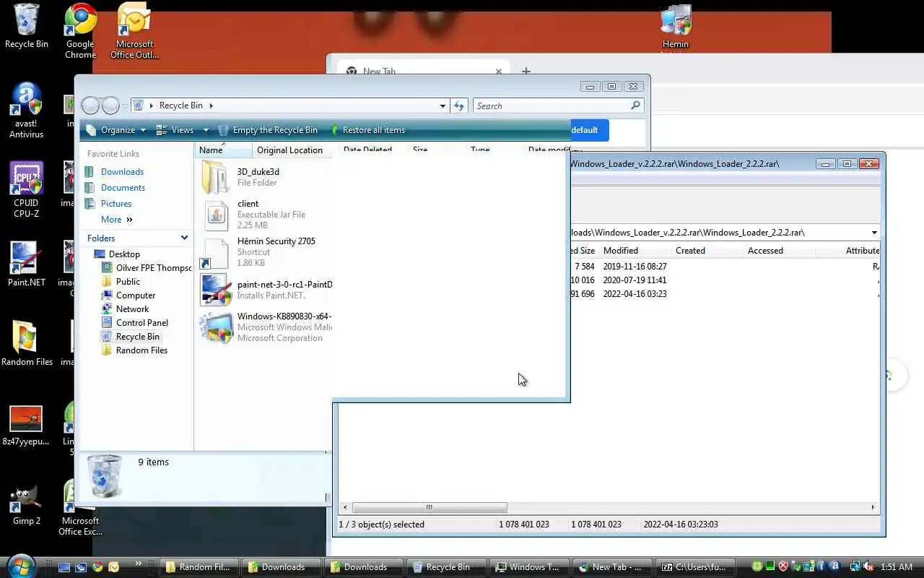
Task: Expand the More favorite links chevron
Action: 130,220
